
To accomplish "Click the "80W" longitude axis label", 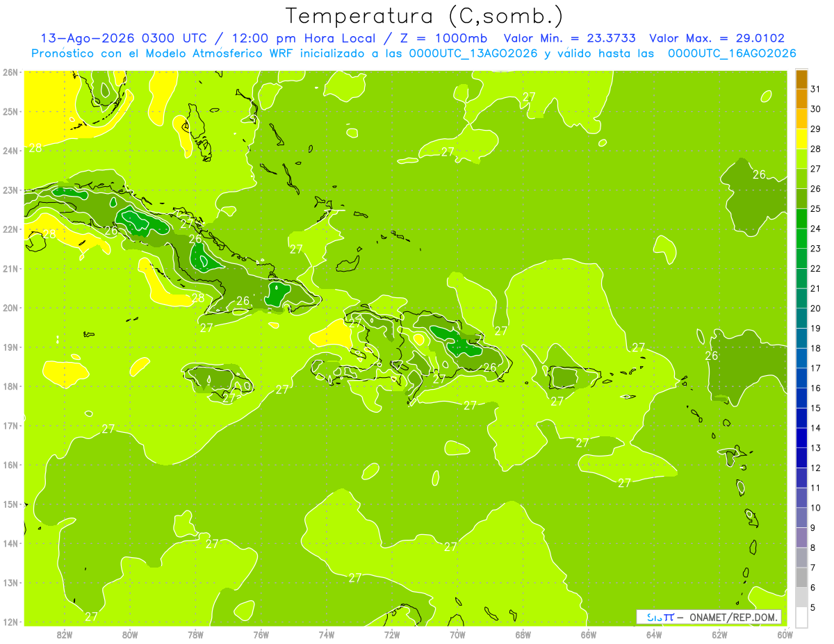I will pos(129,635).
